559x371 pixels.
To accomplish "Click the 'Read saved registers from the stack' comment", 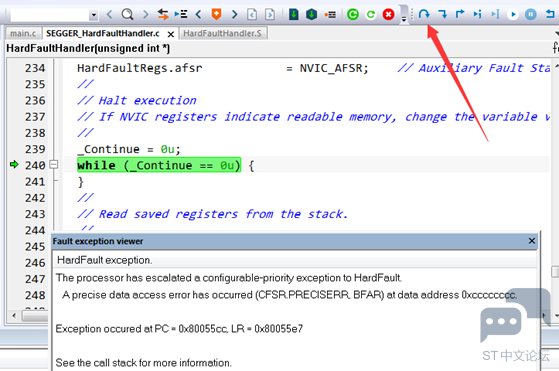I will 212,214.
